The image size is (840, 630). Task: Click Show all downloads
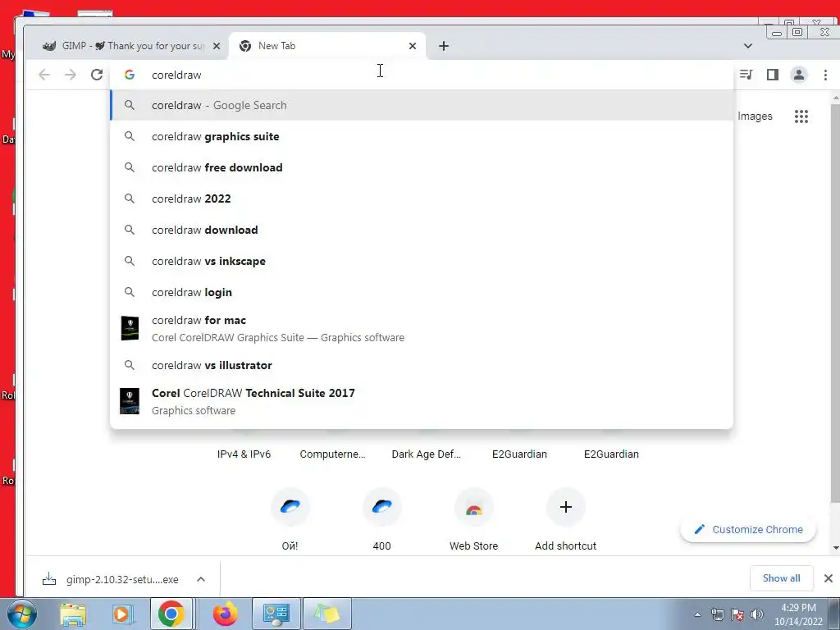[x=781, y=578]
